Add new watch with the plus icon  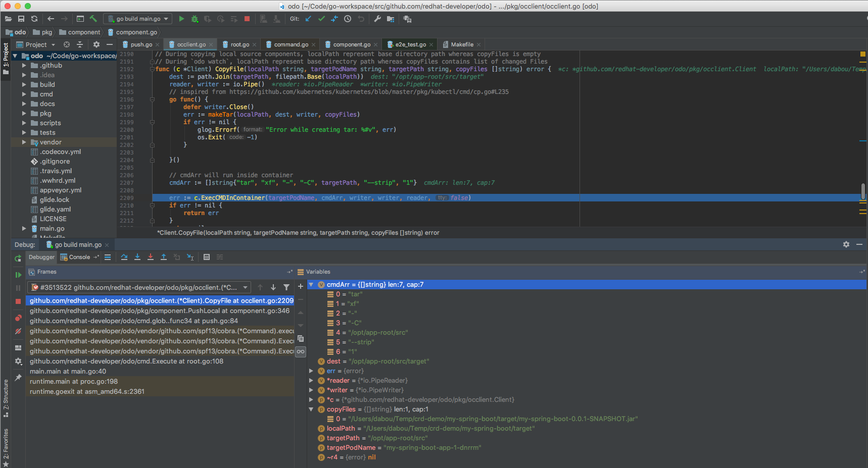tap(301, 286)
